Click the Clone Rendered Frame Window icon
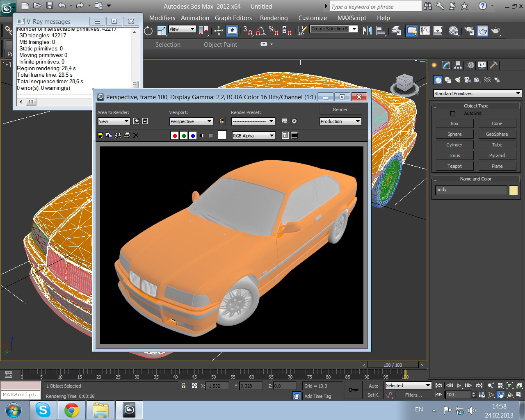Screen dimensions: 525x420 point(118,135)
